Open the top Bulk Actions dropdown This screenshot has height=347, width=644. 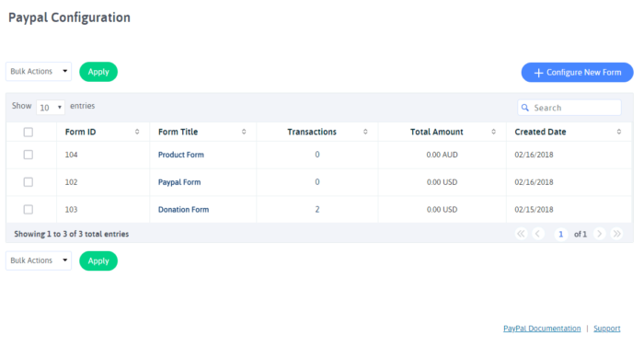39,72
